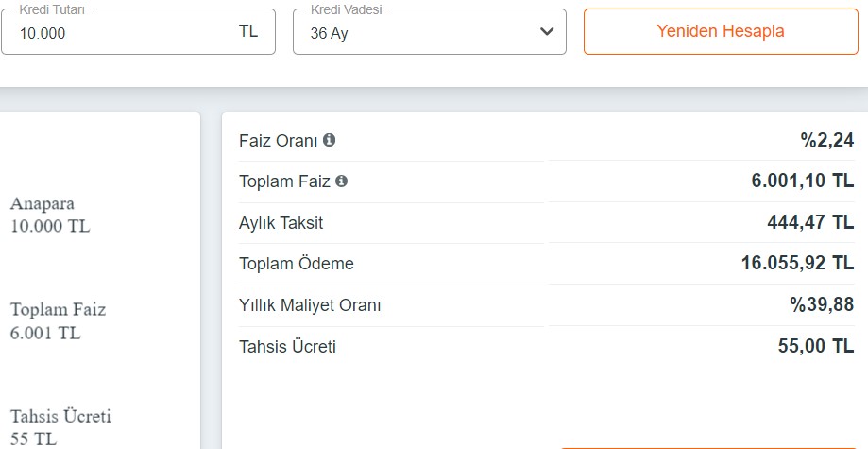This screenshot has width=868, height=449.
Task: Click the Aylık Taksit row label
Action: tap(281, 223)
